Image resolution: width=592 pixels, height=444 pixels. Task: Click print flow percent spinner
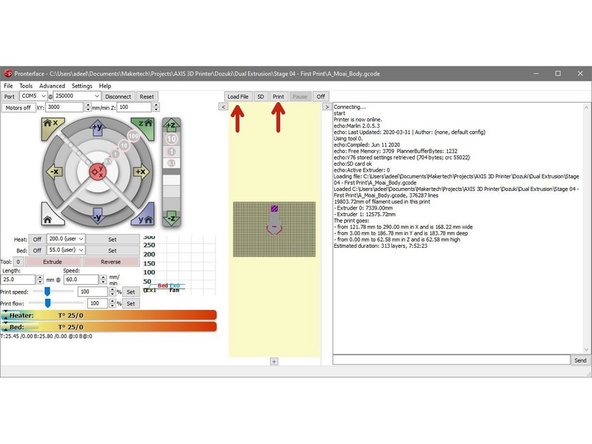point(112,303)
